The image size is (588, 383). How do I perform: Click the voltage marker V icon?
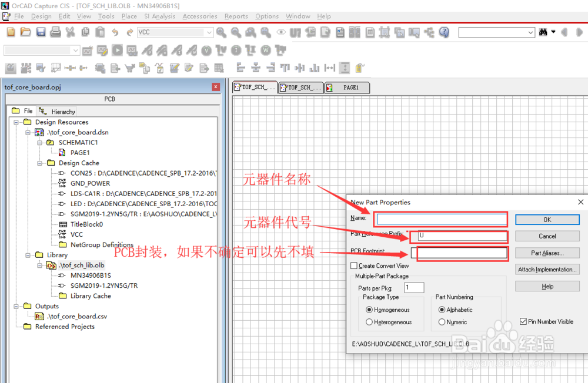tap(206, 50)
